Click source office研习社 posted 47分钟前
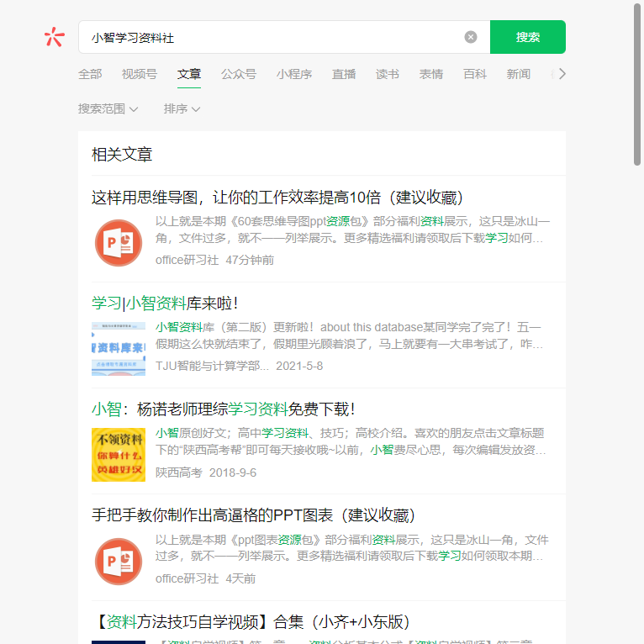Viewport: 644px width, 644px height. click(187, 260)
